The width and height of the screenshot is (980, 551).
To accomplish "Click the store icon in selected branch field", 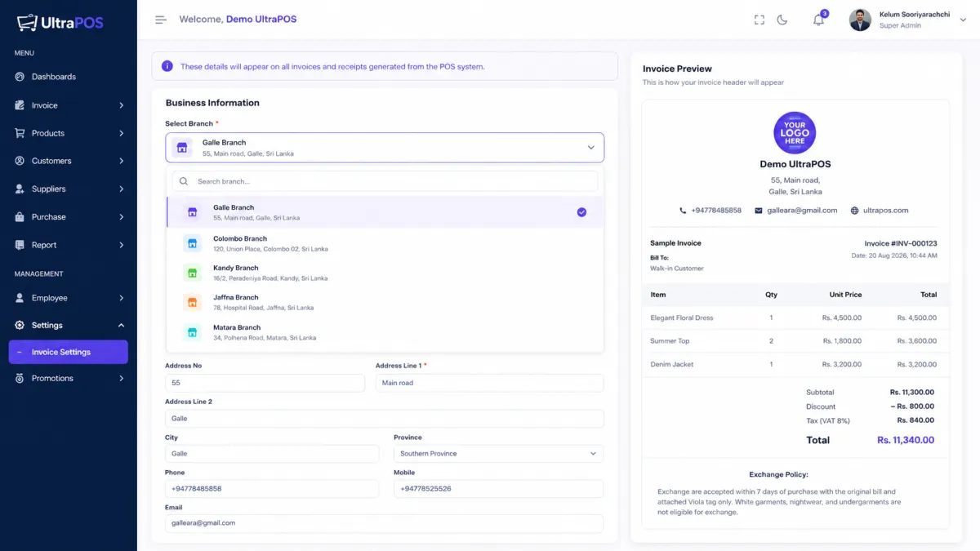I will coord(182,148).
